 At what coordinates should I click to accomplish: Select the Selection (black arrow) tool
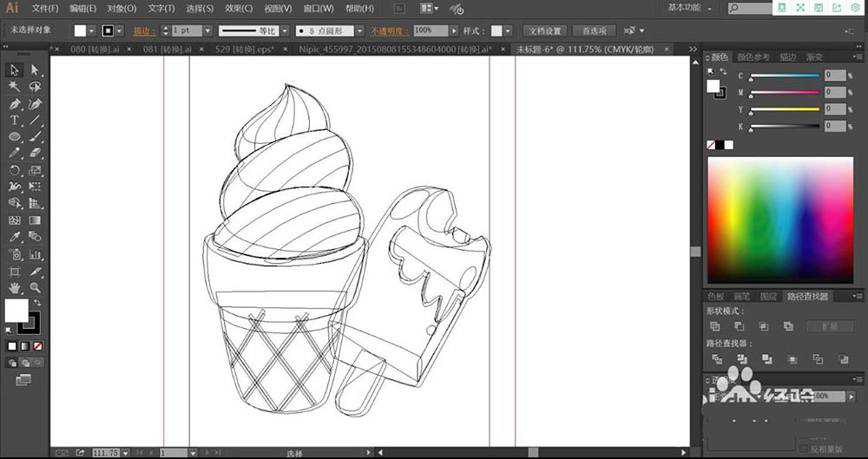[15, 69]
